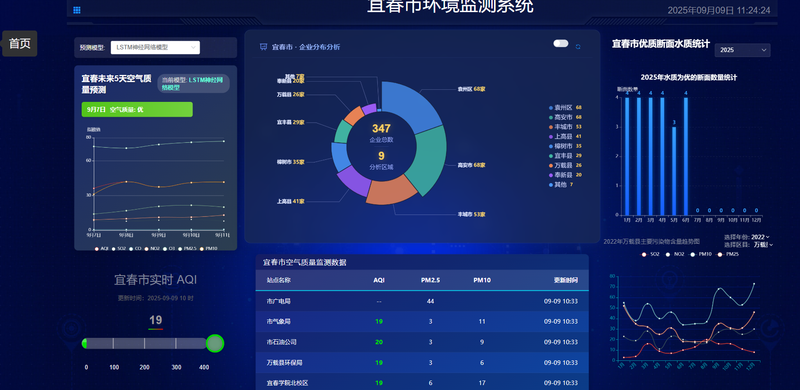Click the AQI column header in monitoring table
This screenshot has height=390, width=800.
click(x=379, y=280)
